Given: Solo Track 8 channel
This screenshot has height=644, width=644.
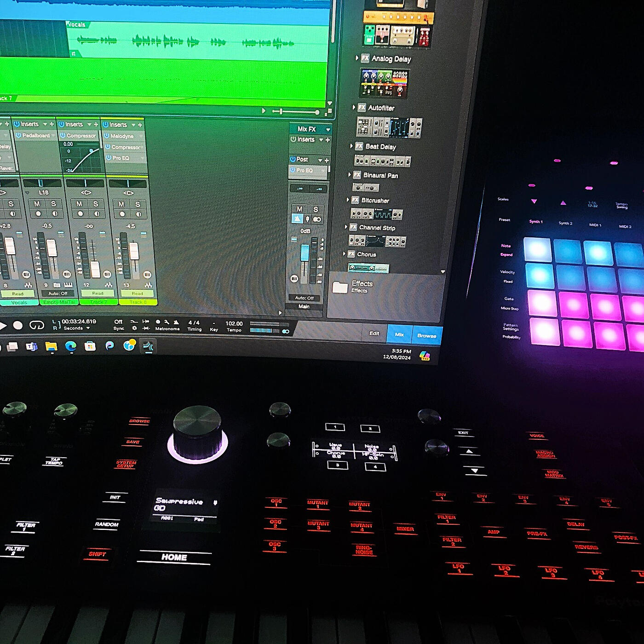Looking at the screenshot, I should 138,204.
